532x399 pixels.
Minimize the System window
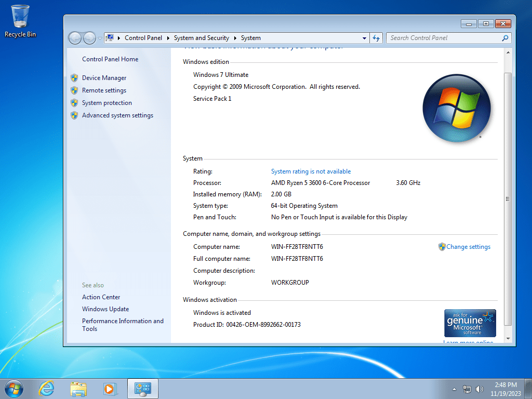[x=469, y=24]
